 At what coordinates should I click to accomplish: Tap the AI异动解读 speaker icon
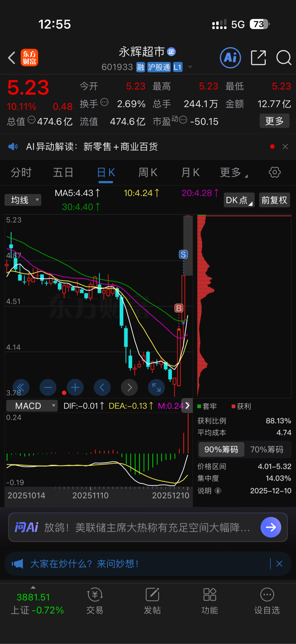click(x=13, y=147)
